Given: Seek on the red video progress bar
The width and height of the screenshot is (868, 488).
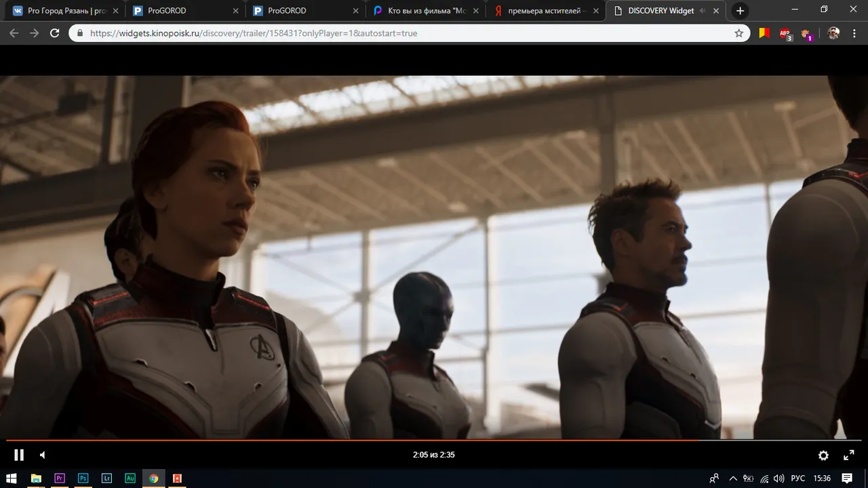Looking at the screenshot, I should [434, 441].
